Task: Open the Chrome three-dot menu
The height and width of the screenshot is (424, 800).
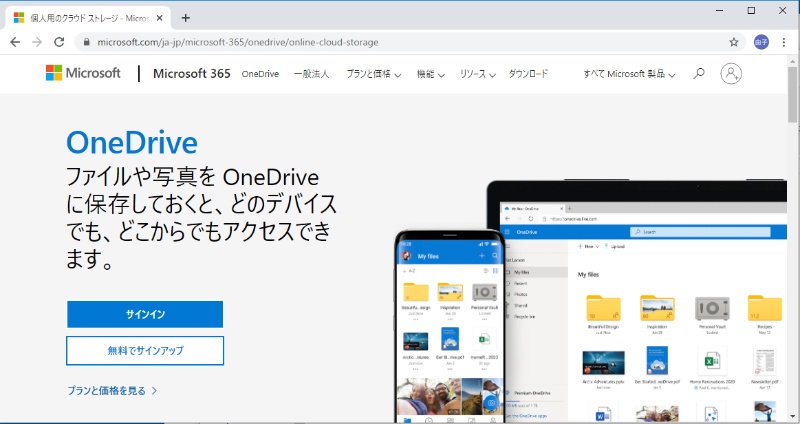Action: (x=785, y=42)
